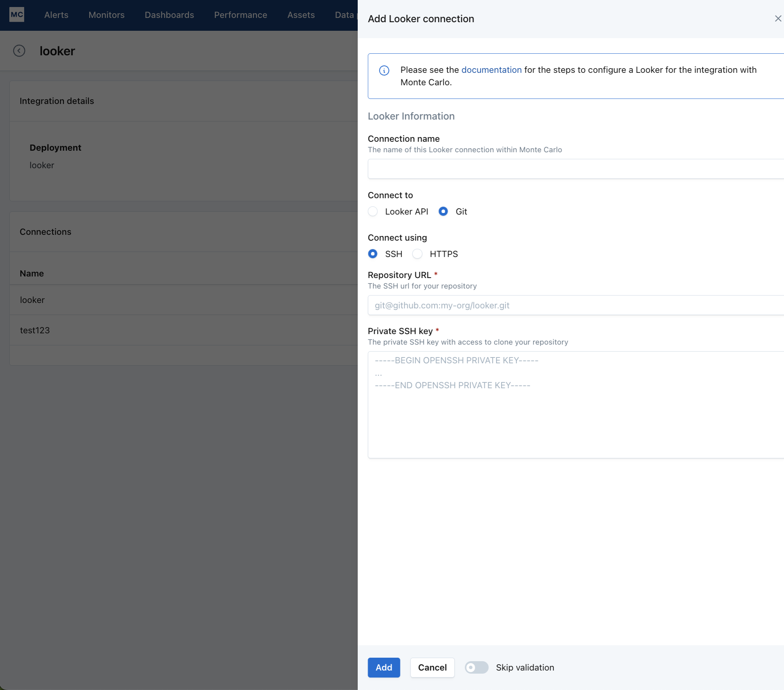Click the Skip validation label

tap(525, 667)
